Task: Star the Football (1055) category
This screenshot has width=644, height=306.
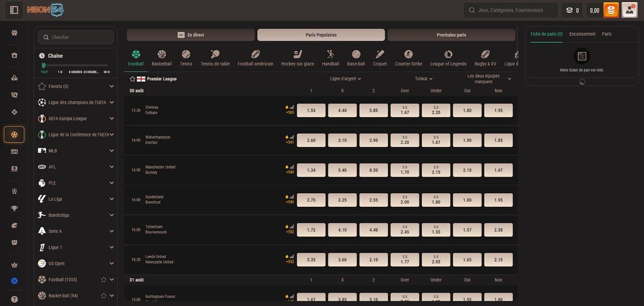Action: pos(104,280)
